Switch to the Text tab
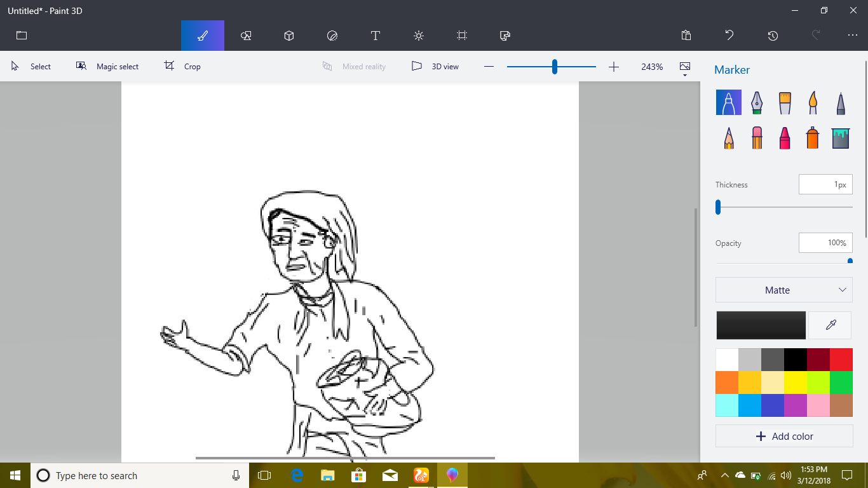This screenshot has height=488, width=868. pos(376,36)
